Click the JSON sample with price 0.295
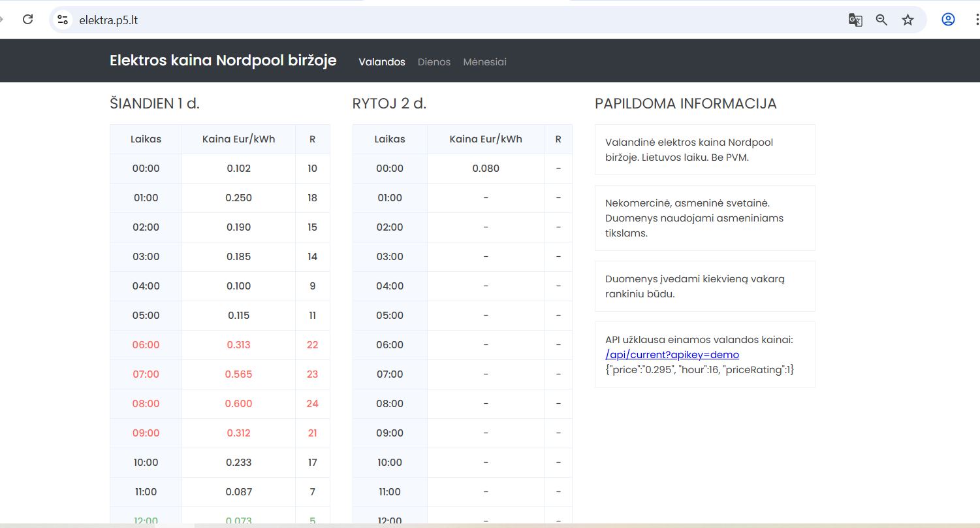The image size is (980, 528). [x=699, y=370]
